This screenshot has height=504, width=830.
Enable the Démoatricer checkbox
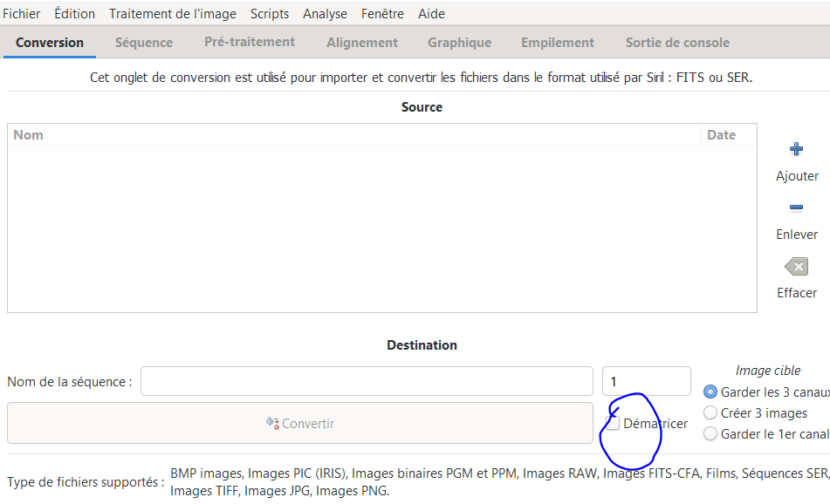tap(614, 422)
